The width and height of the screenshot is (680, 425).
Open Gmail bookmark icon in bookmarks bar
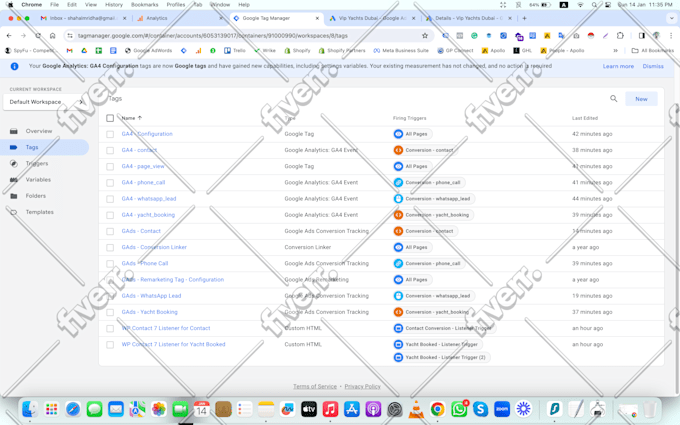pos(69,51)
